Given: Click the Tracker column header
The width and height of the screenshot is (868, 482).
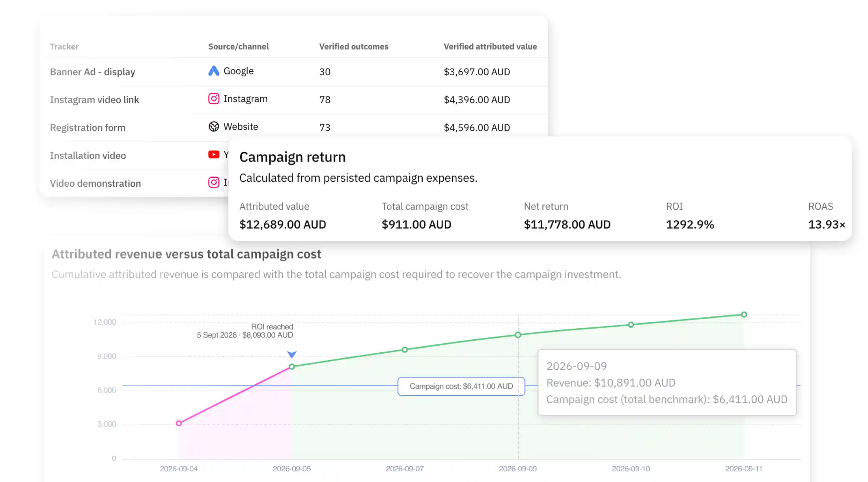Looking at the screenshot, I should click(x=64, y=47).
